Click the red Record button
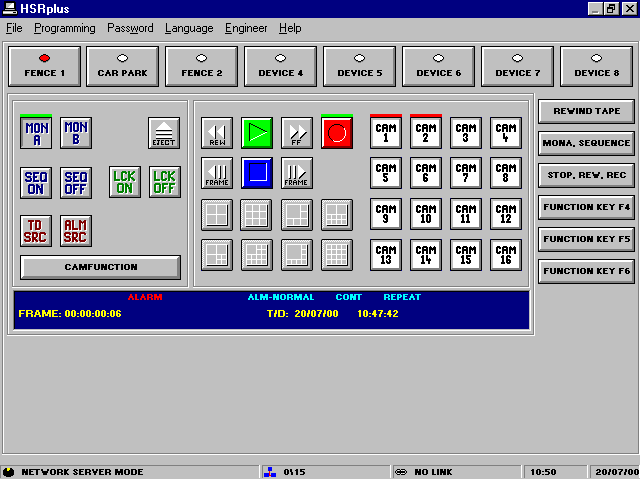Viewport: 640px width, 480px height. pyautogui.click(x=337, y=133)
